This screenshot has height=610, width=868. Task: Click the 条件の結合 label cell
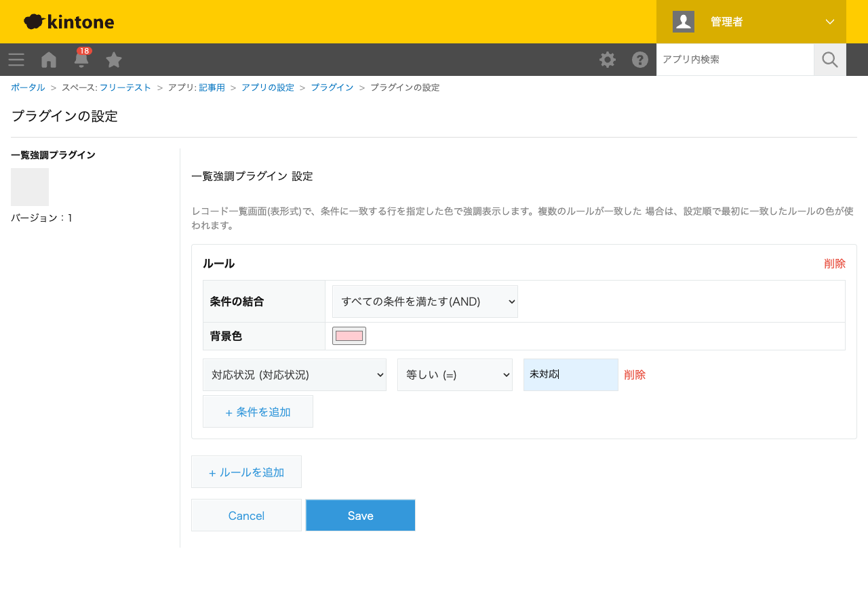pyautogui.click(x=264, y=302)
